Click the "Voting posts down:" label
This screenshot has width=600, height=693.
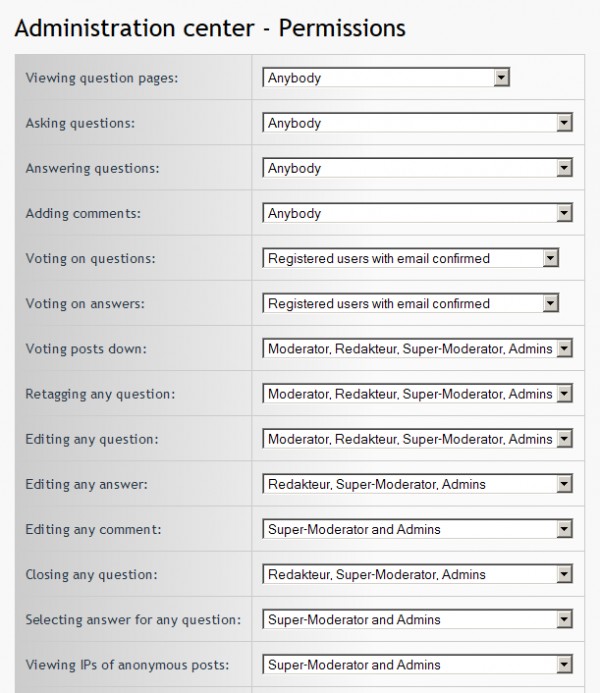(x=89, y=349)
